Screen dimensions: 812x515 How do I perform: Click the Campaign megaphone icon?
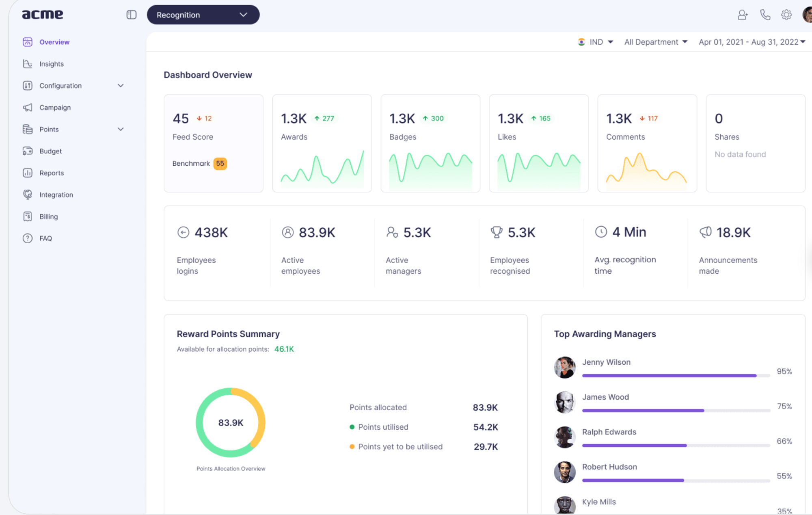click(28, 108)
